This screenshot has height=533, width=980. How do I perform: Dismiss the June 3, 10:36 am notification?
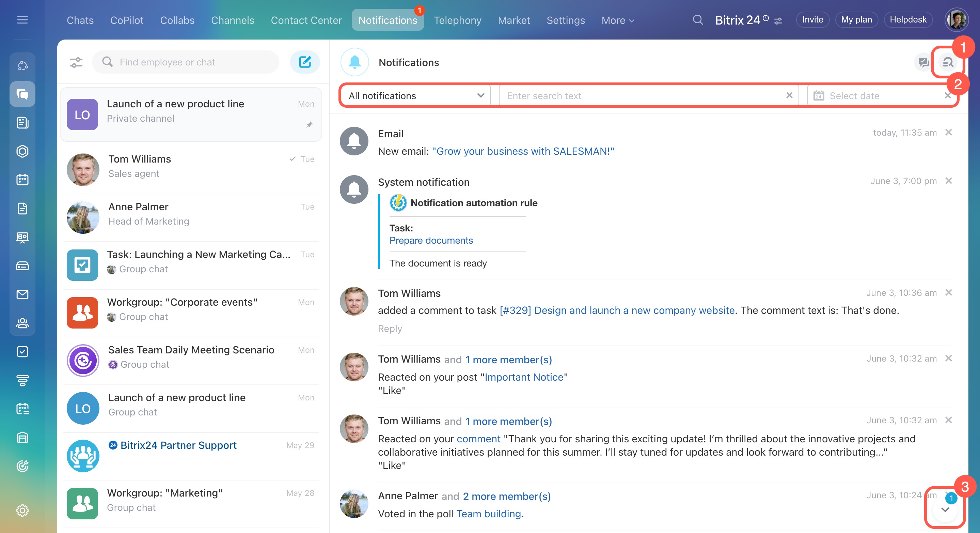pos(949,292)
